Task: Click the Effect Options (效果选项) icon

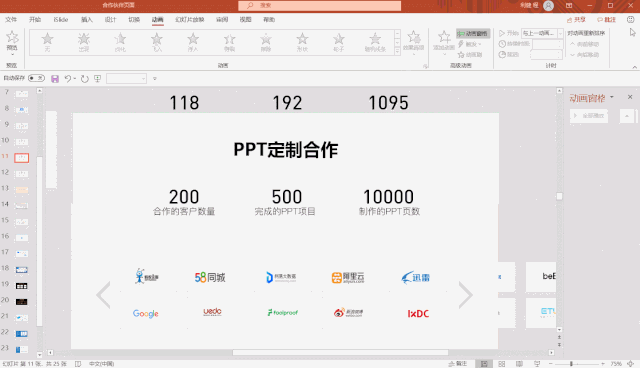Action: tap(413, 41)
